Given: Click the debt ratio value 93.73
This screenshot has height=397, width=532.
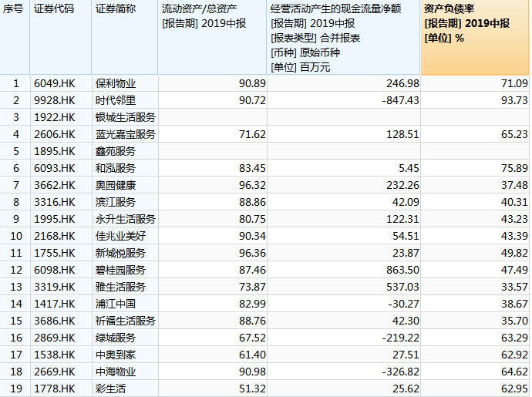Looking at the screenshot, I should tap(514, 100).
